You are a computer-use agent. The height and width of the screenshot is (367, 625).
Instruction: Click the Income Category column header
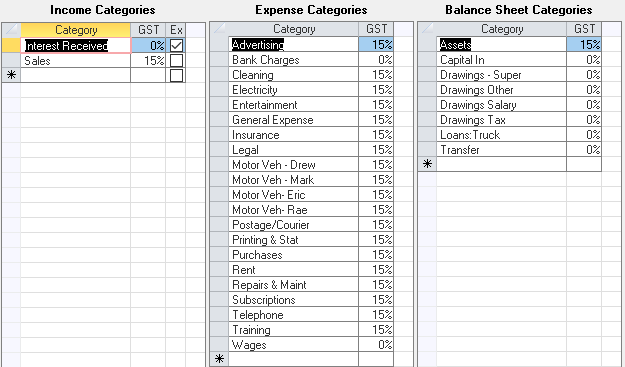76,30
